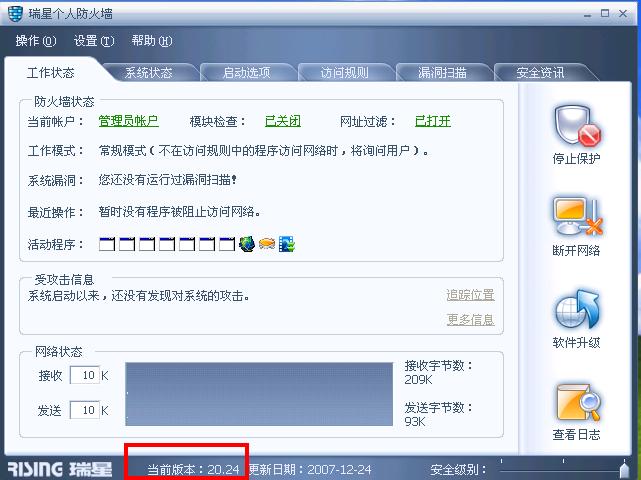The image size is (641, 480).
Task: Close the firewall window
Action: point(623,13)
